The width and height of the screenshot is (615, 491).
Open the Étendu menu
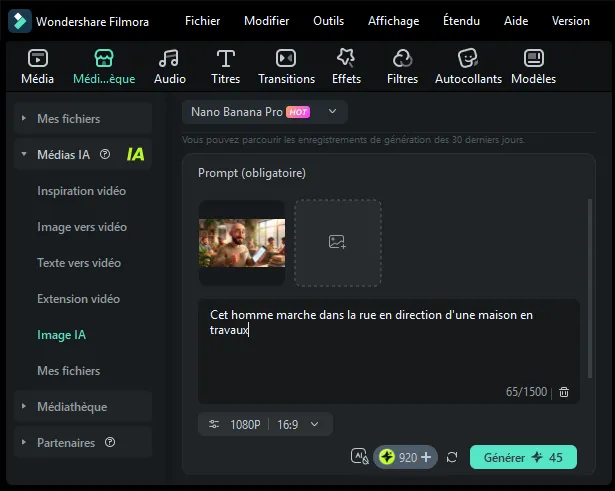461,21
